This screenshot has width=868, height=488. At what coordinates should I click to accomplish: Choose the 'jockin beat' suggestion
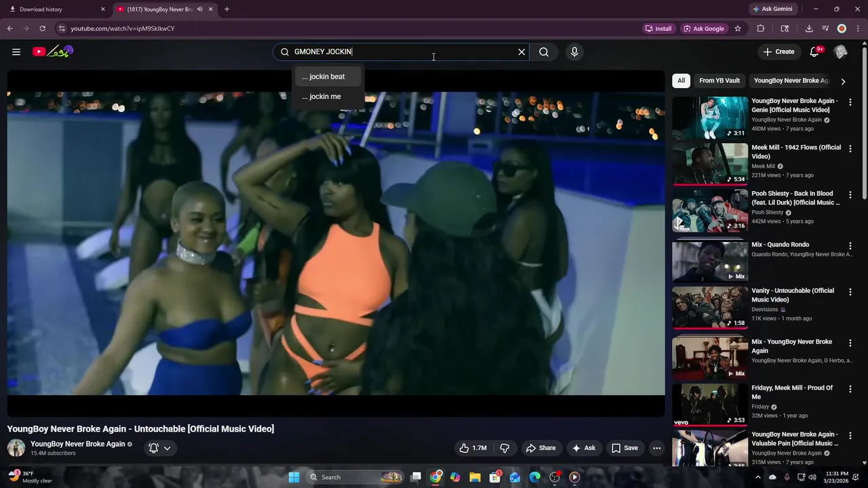click(x=328, y=77)
